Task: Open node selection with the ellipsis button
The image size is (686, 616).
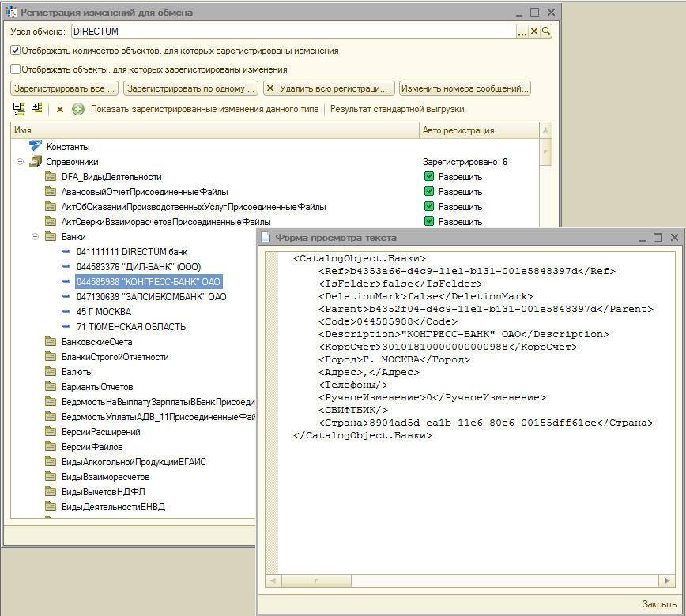Action: 522,32
